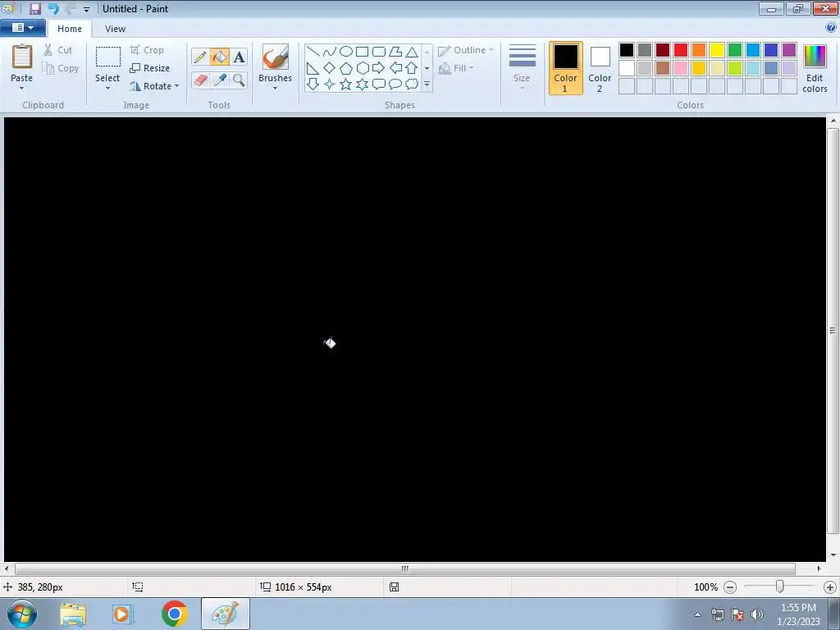Screen dimensions: 840x630
Task: Expand the shapes gallery More arrow
Action: (x=427, y=84)
